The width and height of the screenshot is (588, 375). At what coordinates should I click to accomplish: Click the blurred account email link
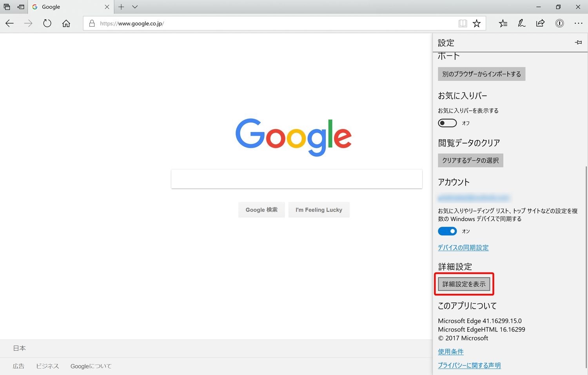coord(474,197)
